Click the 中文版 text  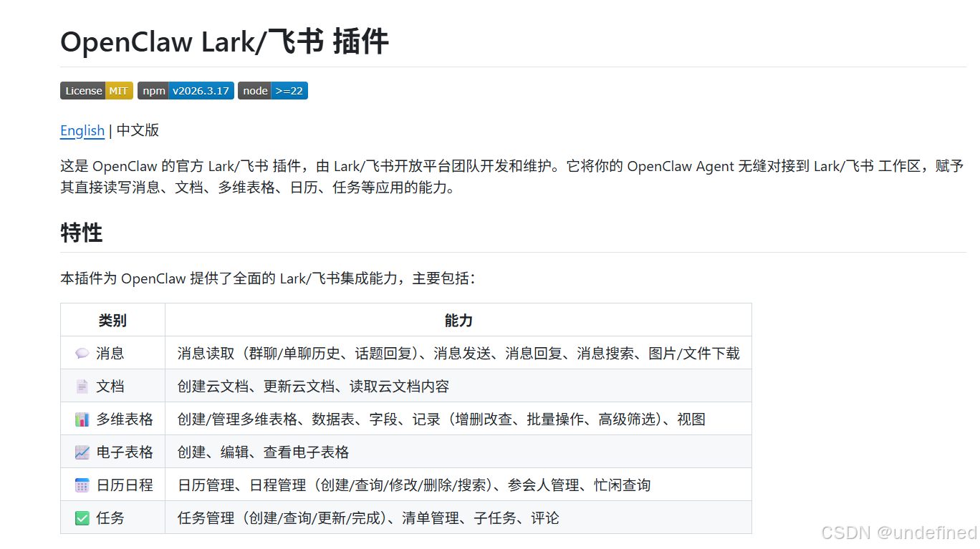click(138, 130)
